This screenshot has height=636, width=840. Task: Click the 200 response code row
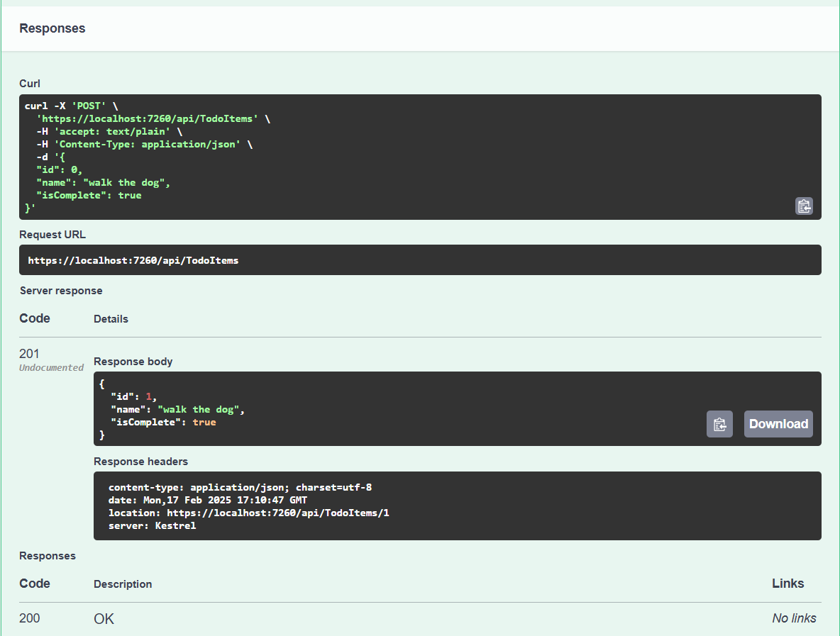click(x=30, y=618)
